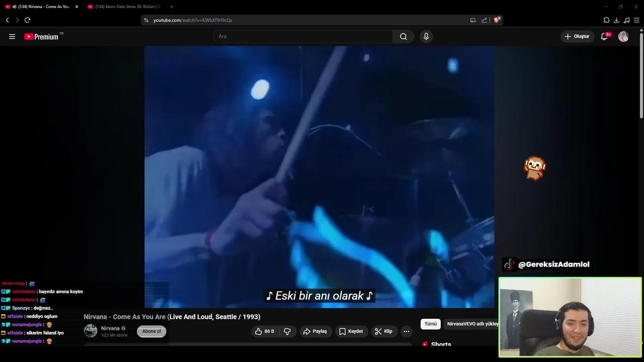Viewport: 644px width, 362px height.
Task: Click the youtube.com address bar URL
Action: click(x=193, y=20)
